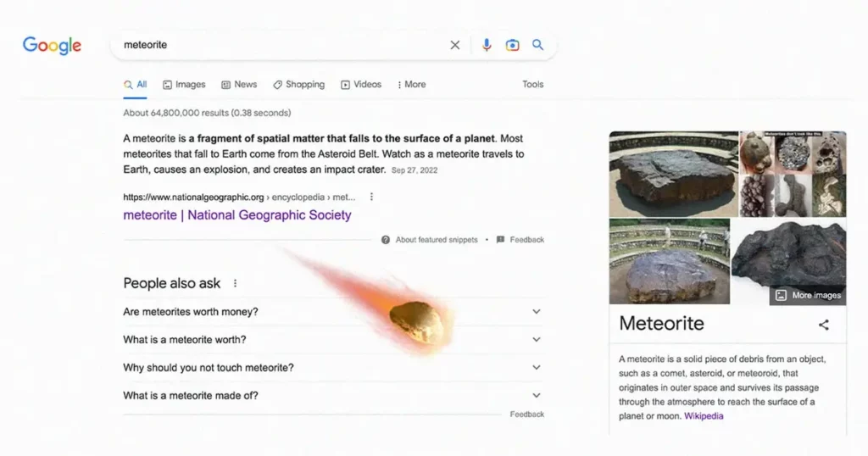
Task: Switch to the Shopping tab
Action: (299, 85)
